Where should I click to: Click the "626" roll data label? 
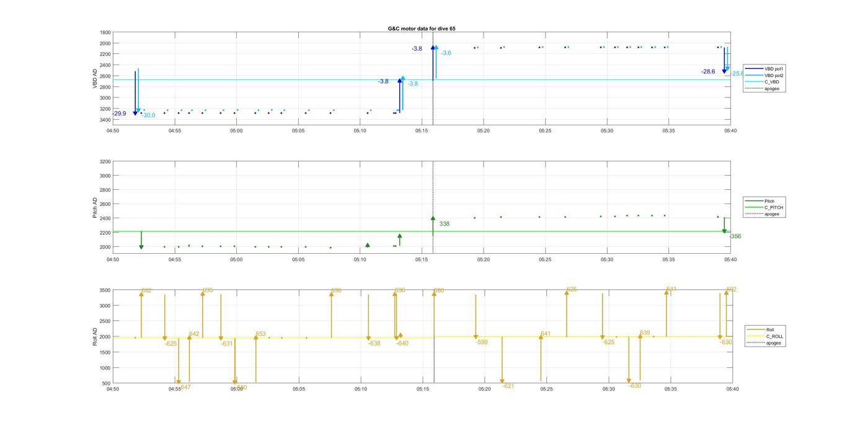tap(572, 290)
